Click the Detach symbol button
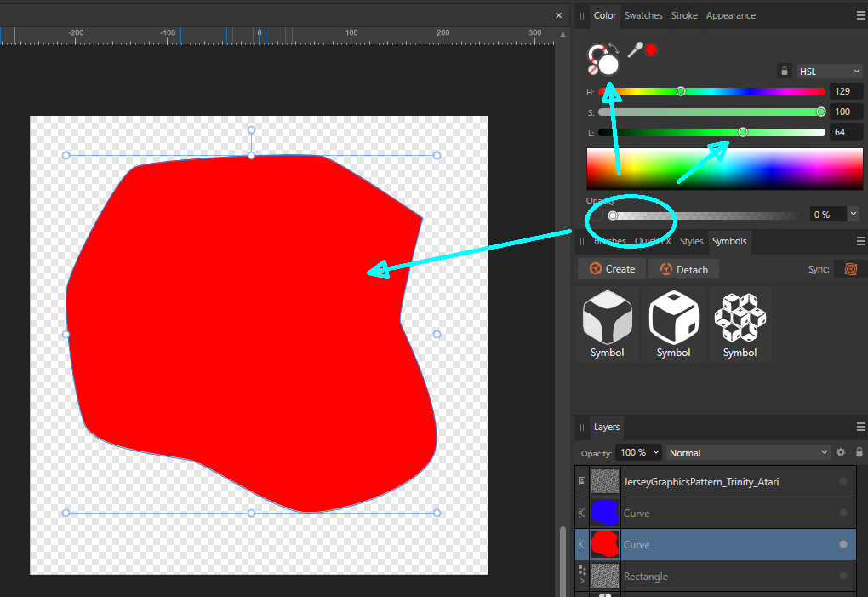Screen dimensions: 868x597 click(682, 269)
